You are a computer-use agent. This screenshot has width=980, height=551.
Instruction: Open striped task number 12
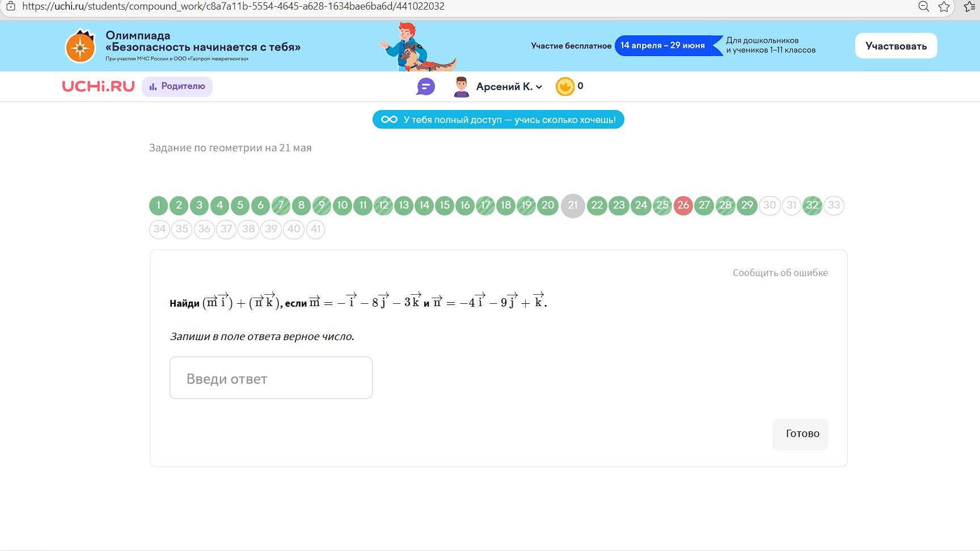point(383,205)
